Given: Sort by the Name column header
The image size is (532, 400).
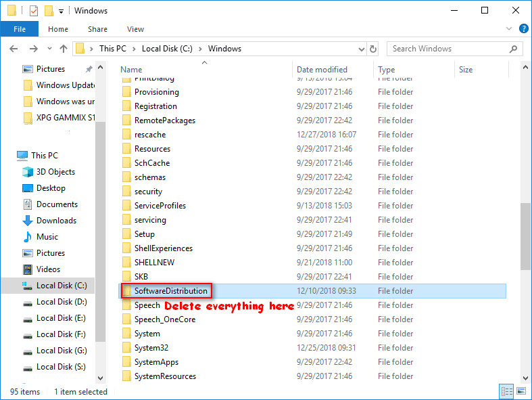Looking at the screenshot, I should tap(131, 70).
